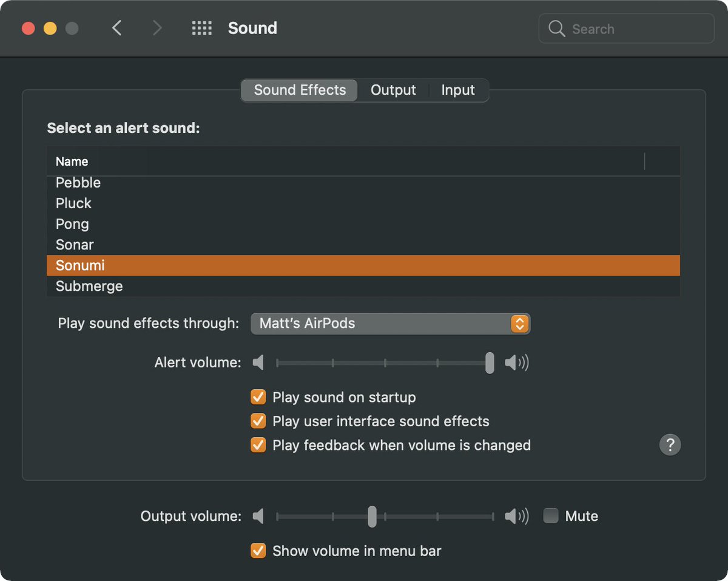Viewport: 728px width, 581px height.
Task: Open the Matt's AirPods output dropdown
Action: pos(390,324)
